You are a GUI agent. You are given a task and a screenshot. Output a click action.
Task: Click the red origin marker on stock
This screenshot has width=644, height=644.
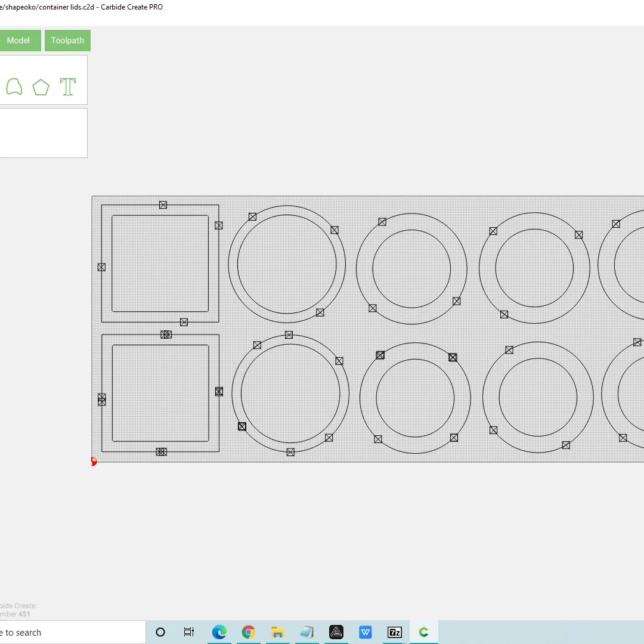[x=94, y=462]
